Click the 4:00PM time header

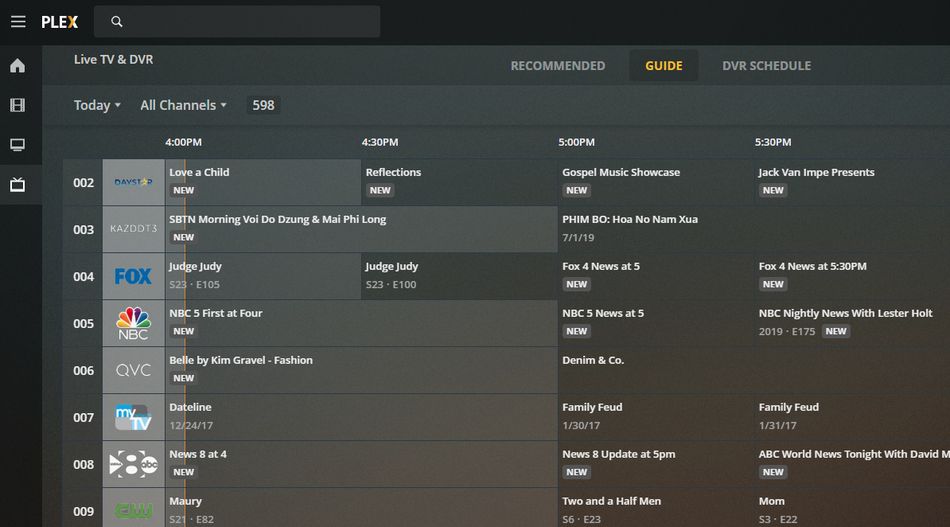tap(184, 142)
